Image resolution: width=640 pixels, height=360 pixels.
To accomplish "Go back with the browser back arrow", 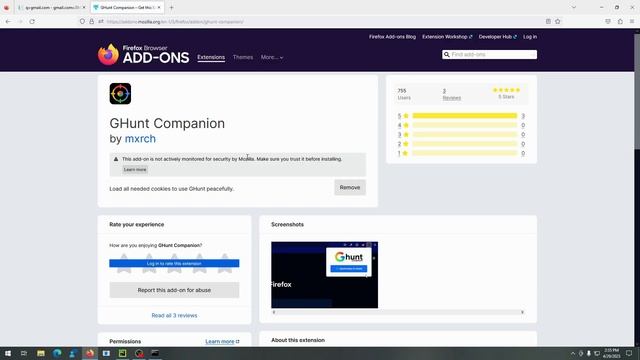I will [8, 21].
